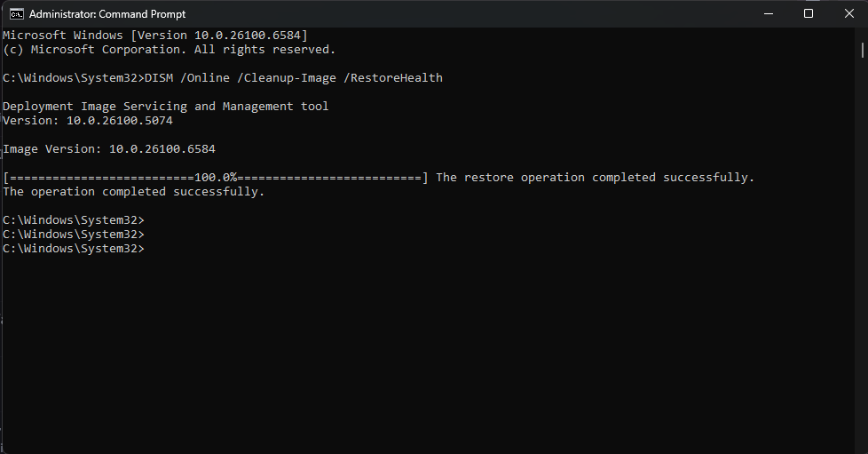Click the /Cleanup-Image parameter text
868x454 pixels.
(286, 77)
